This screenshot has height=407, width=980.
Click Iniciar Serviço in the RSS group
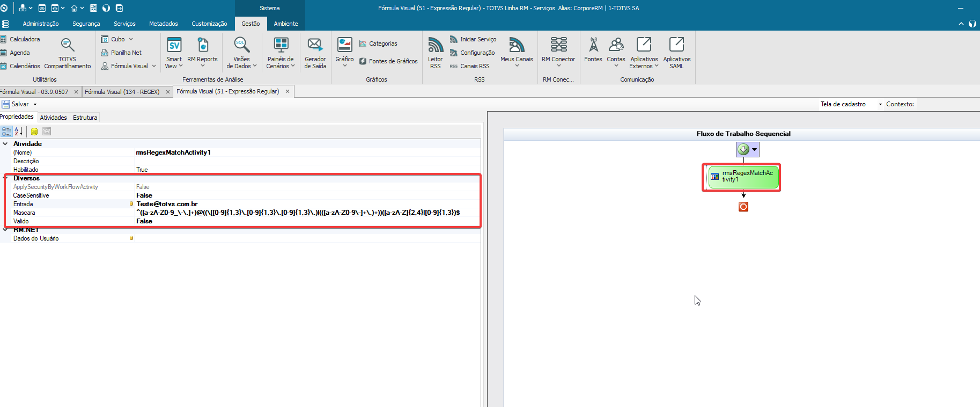click(x=473, y=39)
